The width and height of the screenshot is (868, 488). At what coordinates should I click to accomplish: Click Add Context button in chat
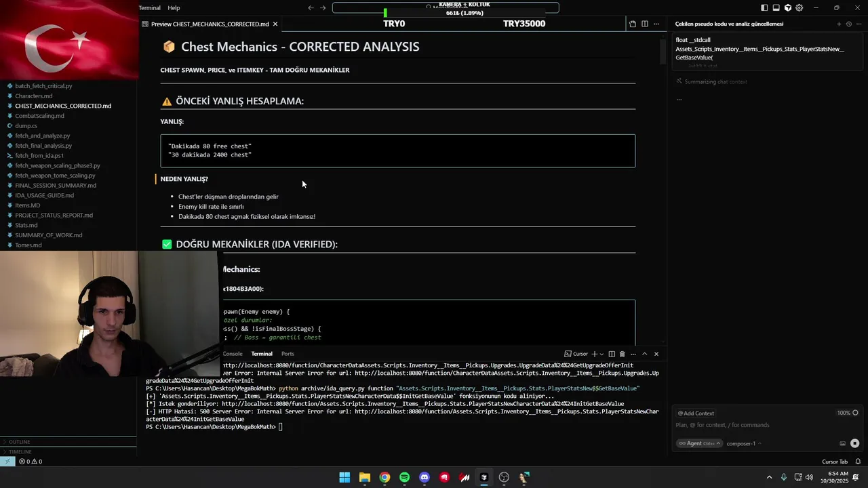696,413
